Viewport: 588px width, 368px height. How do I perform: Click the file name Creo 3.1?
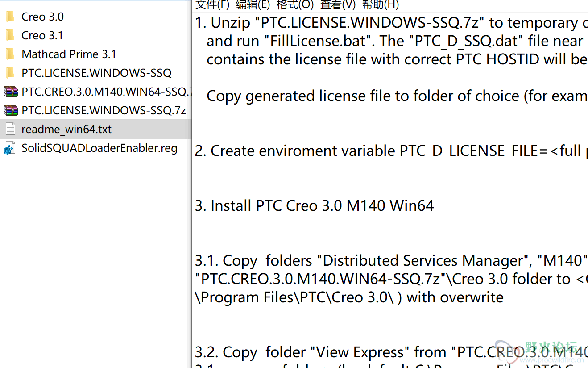click(x=42, y=36)
